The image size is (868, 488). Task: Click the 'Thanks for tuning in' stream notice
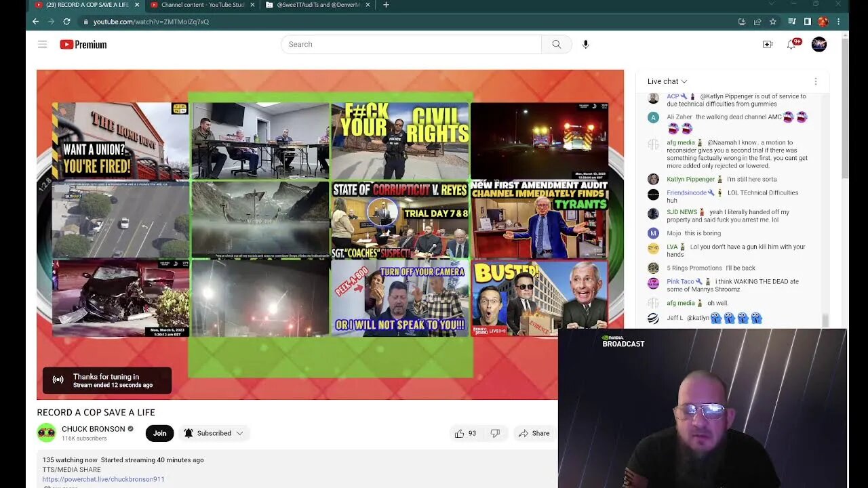107,380
